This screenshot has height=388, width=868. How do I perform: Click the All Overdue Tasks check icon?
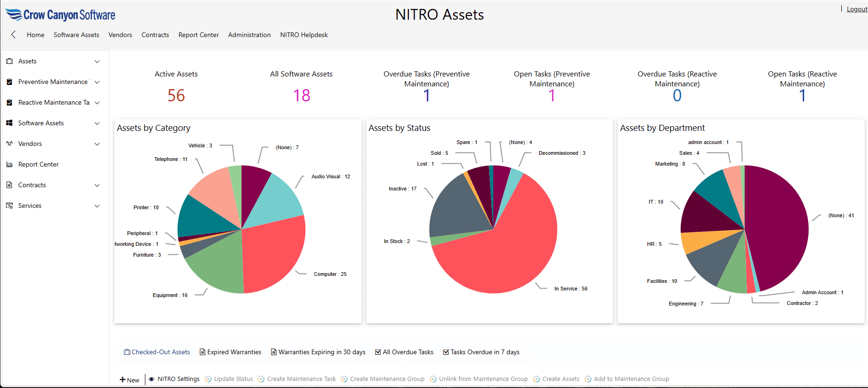pyautogui.click(x=378, y=352)
